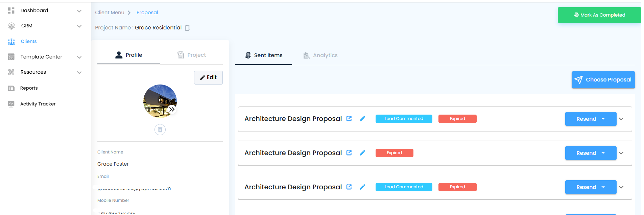Expand the Dashboard sidebar menu
Viewport: 644px width, 215px height.
[x=79, y=11]
